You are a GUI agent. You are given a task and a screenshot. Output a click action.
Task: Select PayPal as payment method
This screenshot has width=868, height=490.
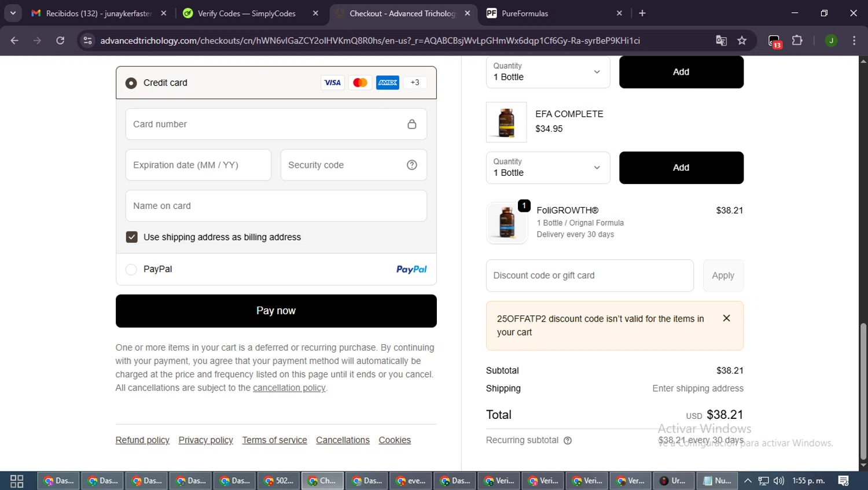(x=131, y=269)
